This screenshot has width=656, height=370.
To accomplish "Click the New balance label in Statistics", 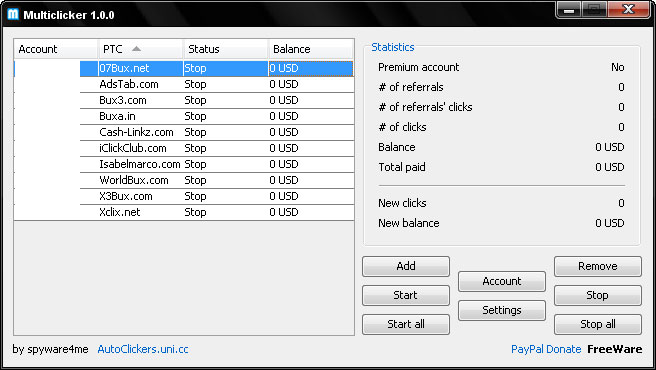I will pos(409,223).
